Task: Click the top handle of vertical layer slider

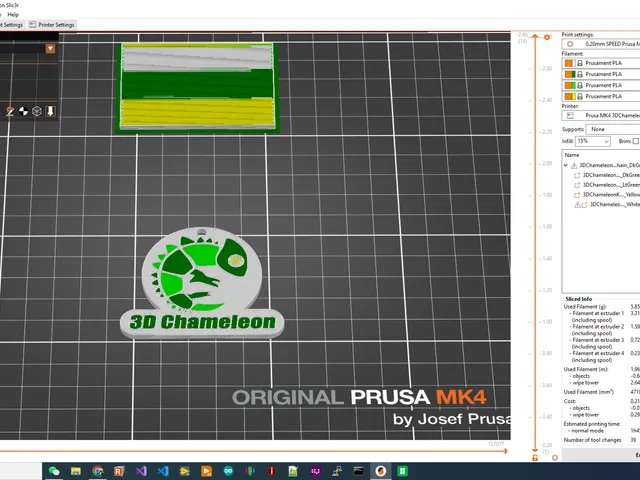Action: 535,37
